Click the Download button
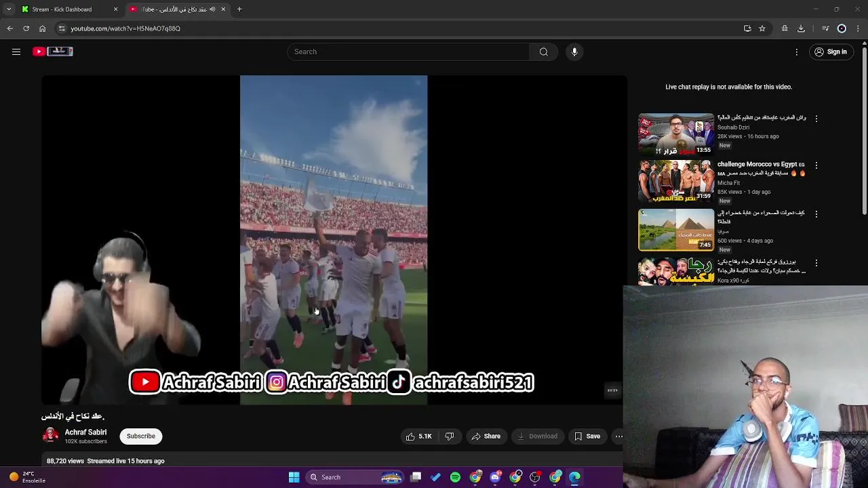Screen dimensions: 868x488 coord(538,436)
